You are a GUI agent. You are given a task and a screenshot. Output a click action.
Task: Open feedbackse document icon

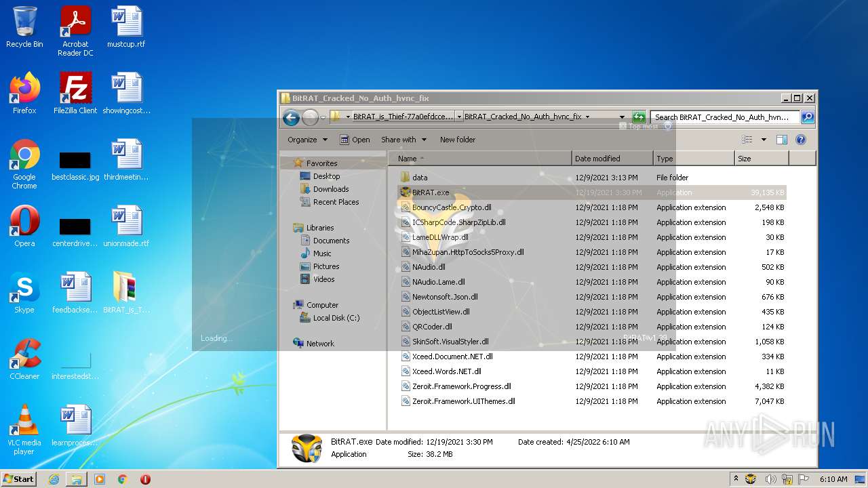[x=75, y=293]
